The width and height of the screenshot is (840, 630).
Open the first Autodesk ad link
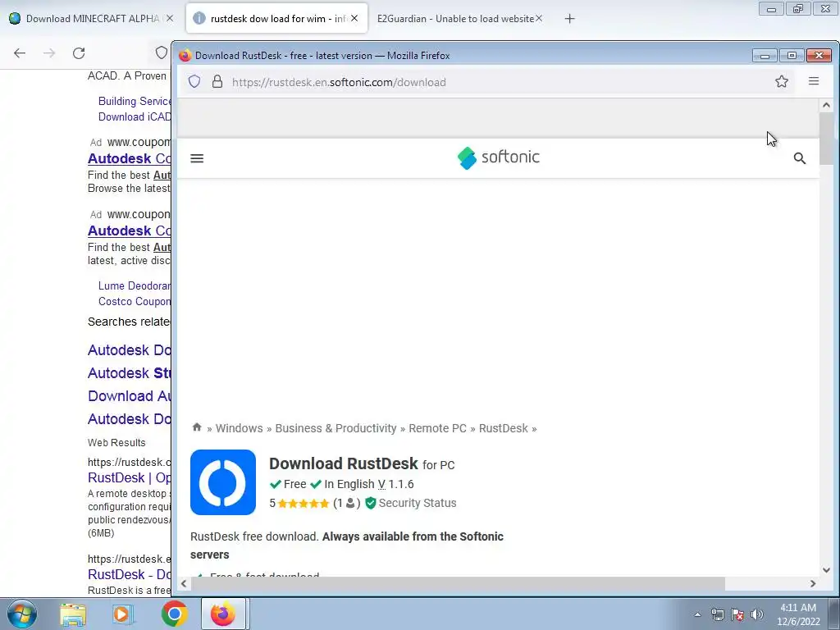click(129, 158)
